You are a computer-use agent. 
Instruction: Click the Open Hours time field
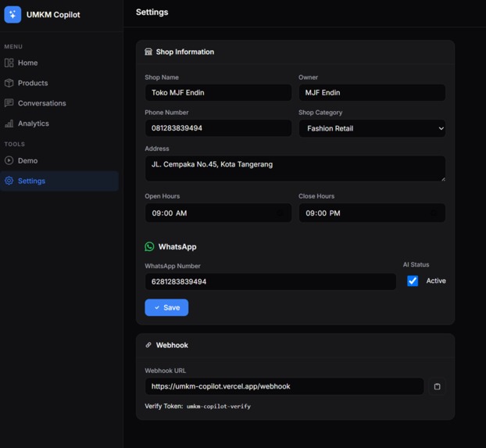(218, 213)
